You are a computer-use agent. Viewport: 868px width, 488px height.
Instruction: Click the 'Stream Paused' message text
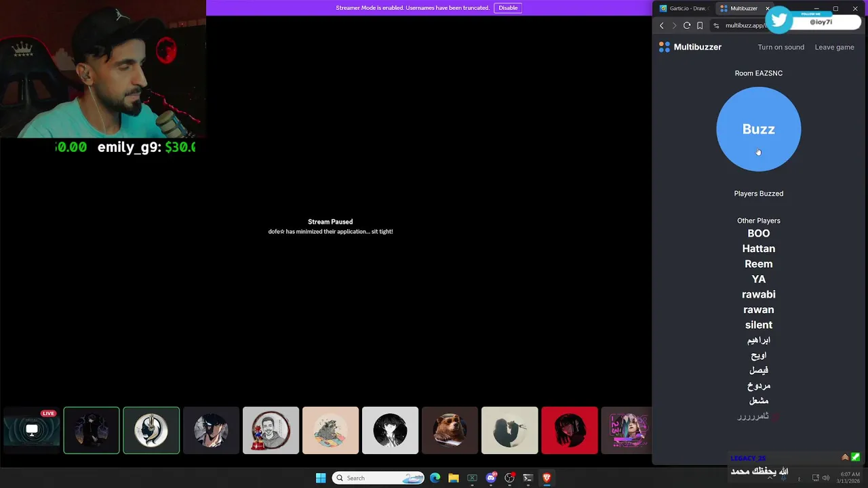click(x=330, y=222)
